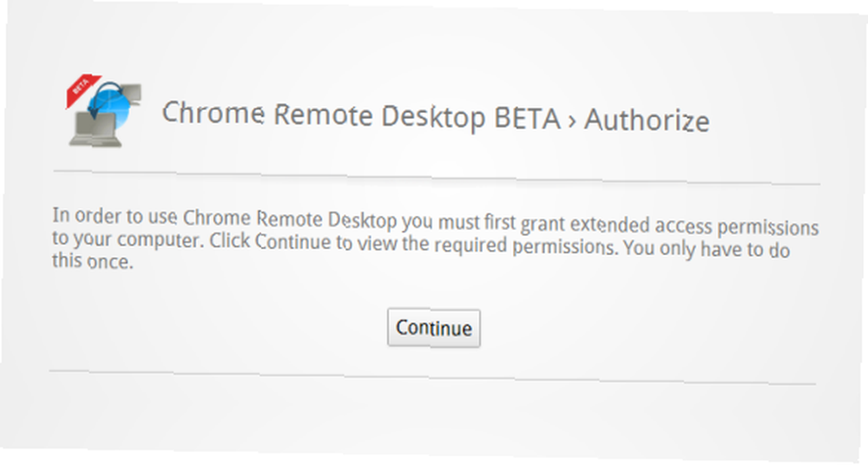This screenshot has height=465, width=868.
Task: Click the permissions explanation paragraph
Action: point(435,239)
